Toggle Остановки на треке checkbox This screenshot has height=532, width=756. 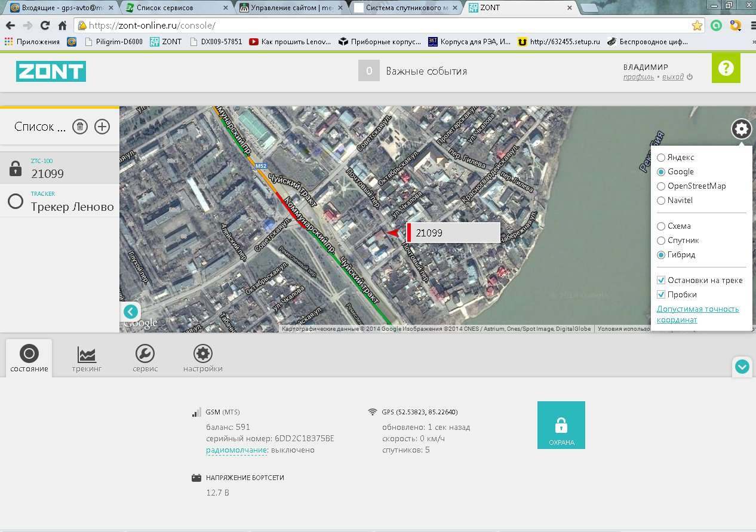pyautogui.click(x=661, y=280)
